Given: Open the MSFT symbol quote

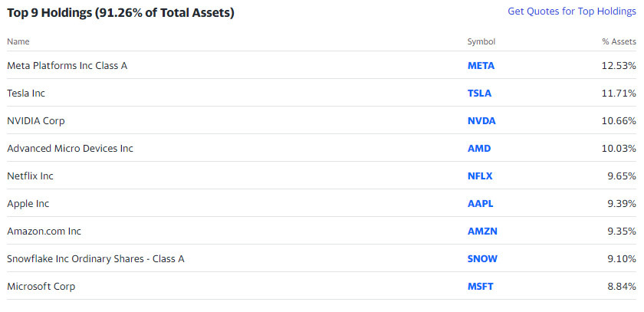Looking at the screenshot, I should [x=480, y=287].
